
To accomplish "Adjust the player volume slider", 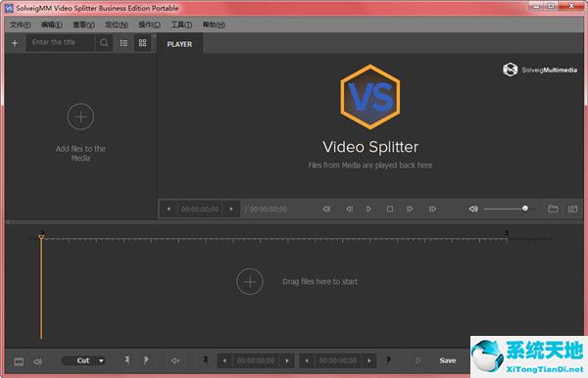I will pos(511,209).
